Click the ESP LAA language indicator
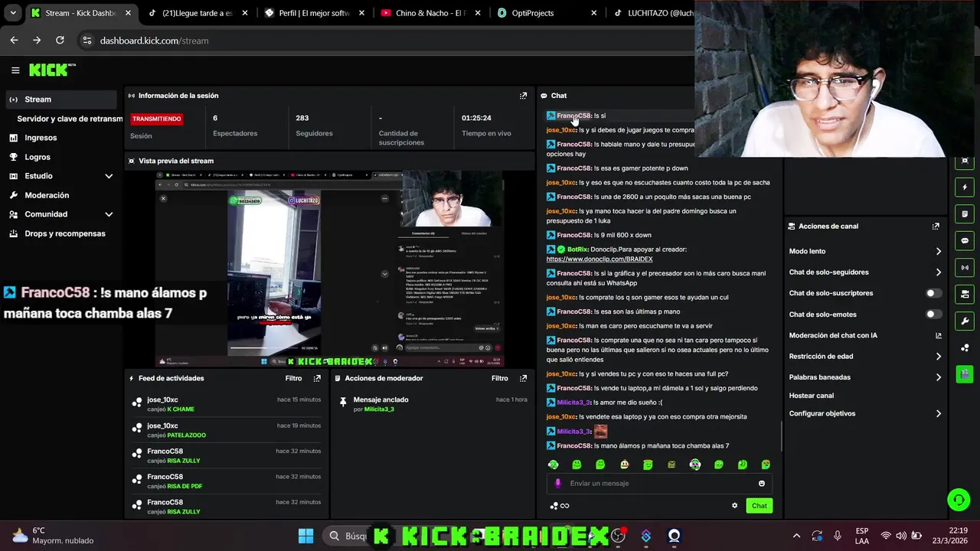 861,536
